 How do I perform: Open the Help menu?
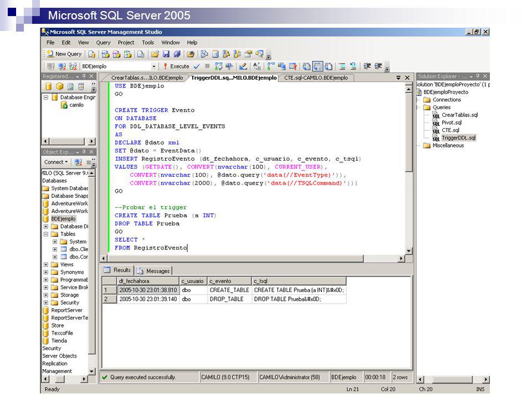point(192,43)
